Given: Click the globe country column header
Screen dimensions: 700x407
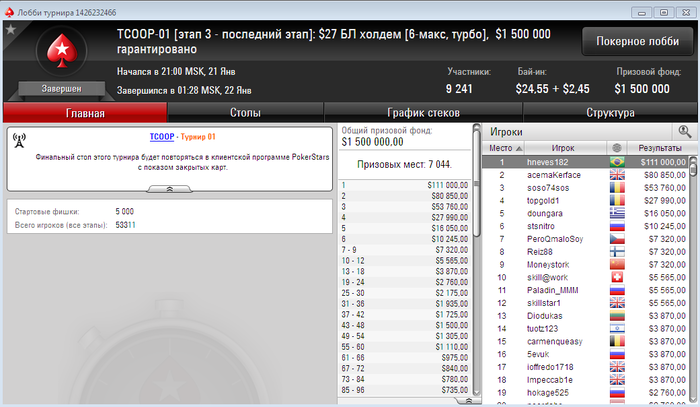Looking at the screenshot, I should pyautogui.click(x=617, y=148).
